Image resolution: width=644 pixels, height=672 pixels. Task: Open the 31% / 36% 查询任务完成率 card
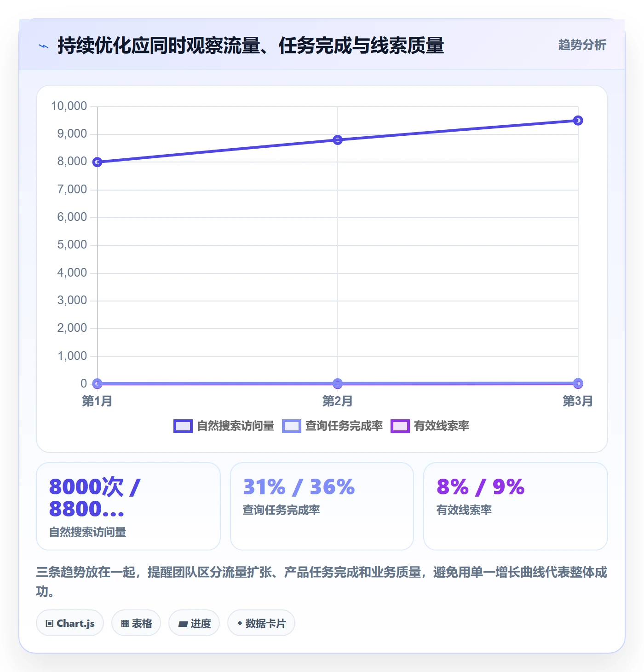coord(322,506)
